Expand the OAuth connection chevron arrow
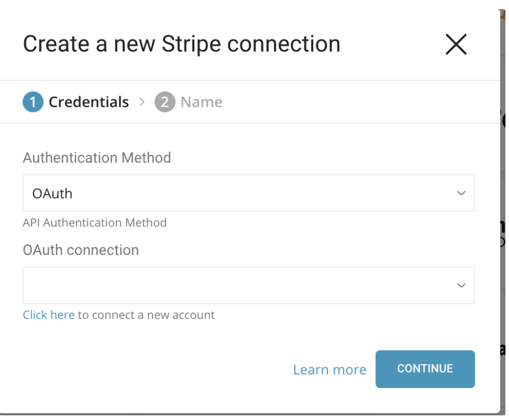This screenshot has width=509, height=420. 461,285
